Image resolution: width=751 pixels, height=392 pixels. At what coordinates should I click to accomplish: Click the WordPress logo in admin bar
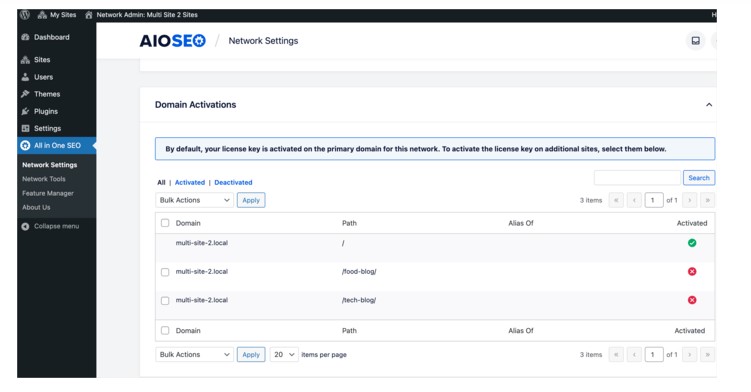pos(25,15)
